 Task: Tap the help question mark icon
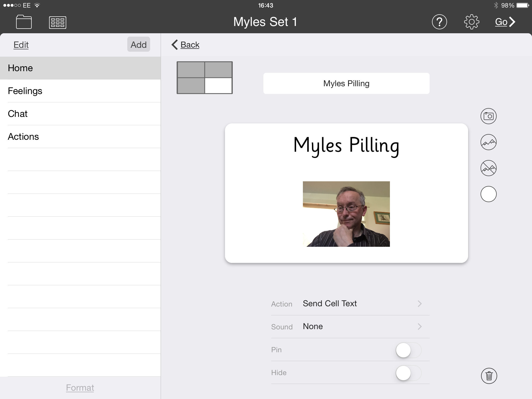coord(439,22)
